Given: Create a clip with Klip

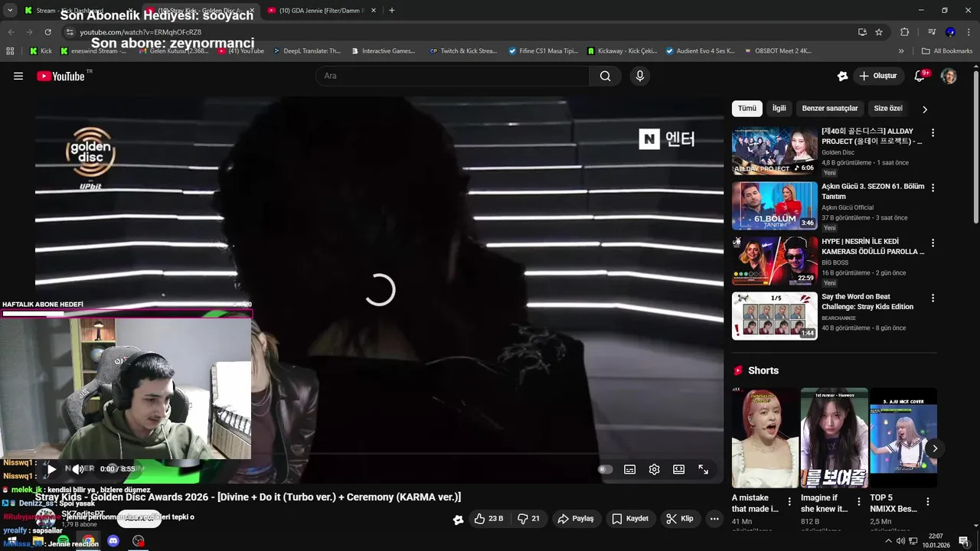Looking at the screenshot, I should pos(679,518).
